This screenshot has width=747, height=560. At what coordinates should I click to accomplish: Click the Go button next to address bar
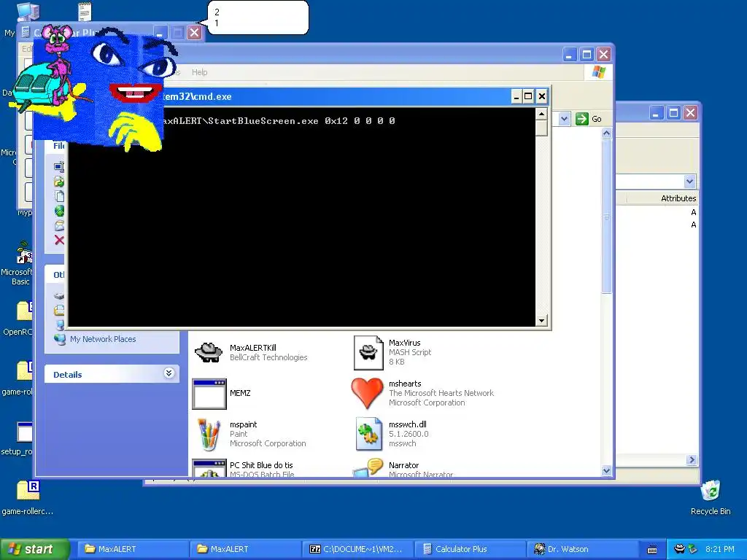[x=589, y=119]
